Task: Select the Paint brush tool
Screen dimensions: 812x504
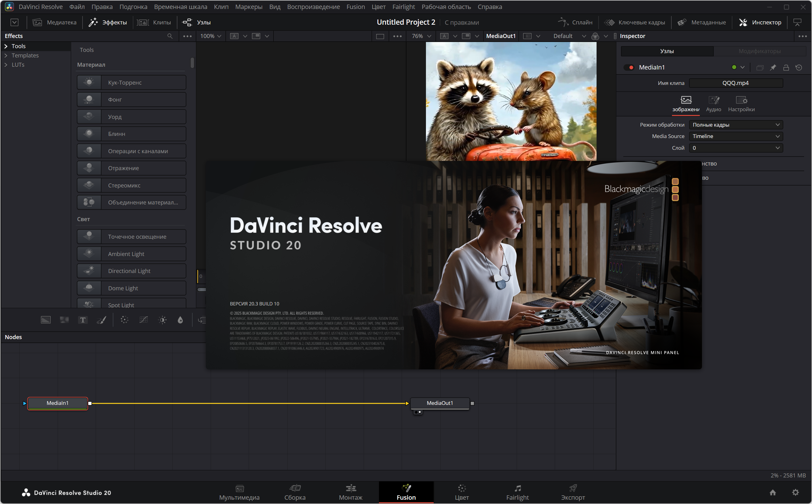Action: coord(101,320)
